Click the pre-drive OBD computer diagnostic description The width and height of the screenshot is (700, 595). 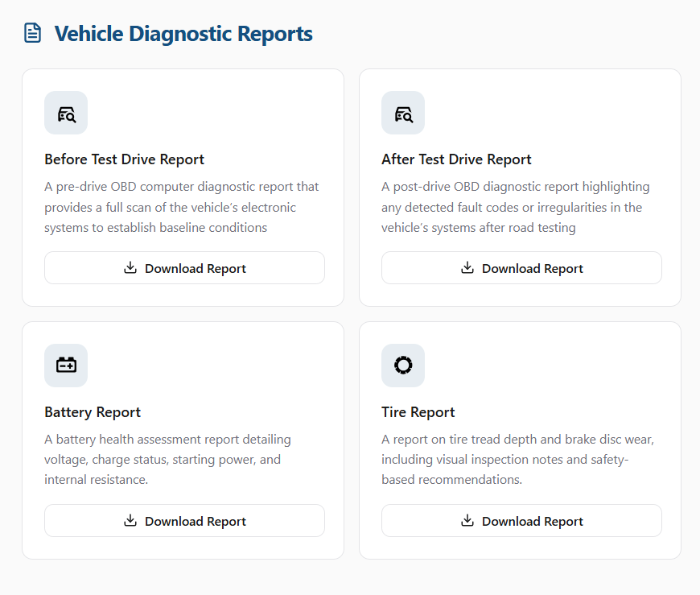[182, 207]
